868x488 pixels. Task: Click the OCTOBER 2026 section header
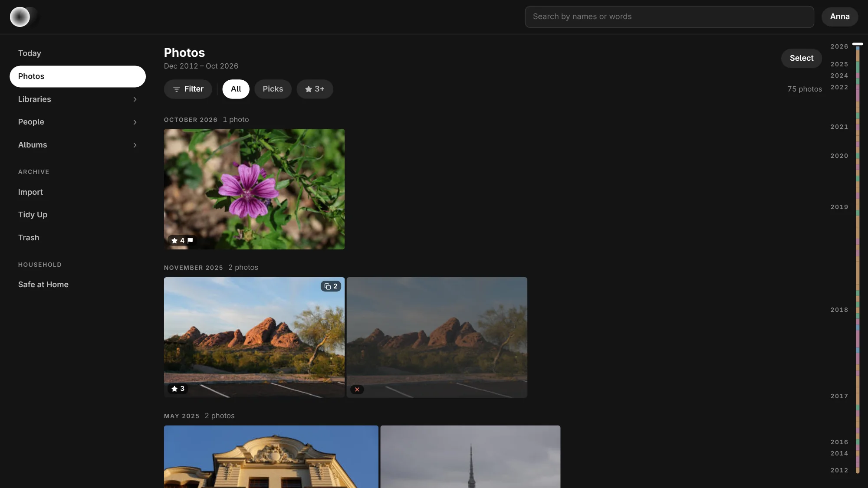[191, 120]
